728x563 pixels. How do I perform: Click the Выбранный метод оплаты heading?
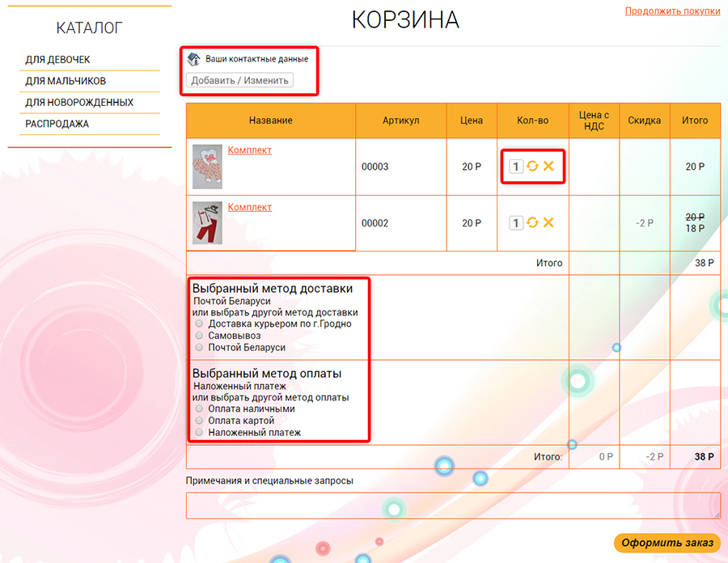(266, 373)
